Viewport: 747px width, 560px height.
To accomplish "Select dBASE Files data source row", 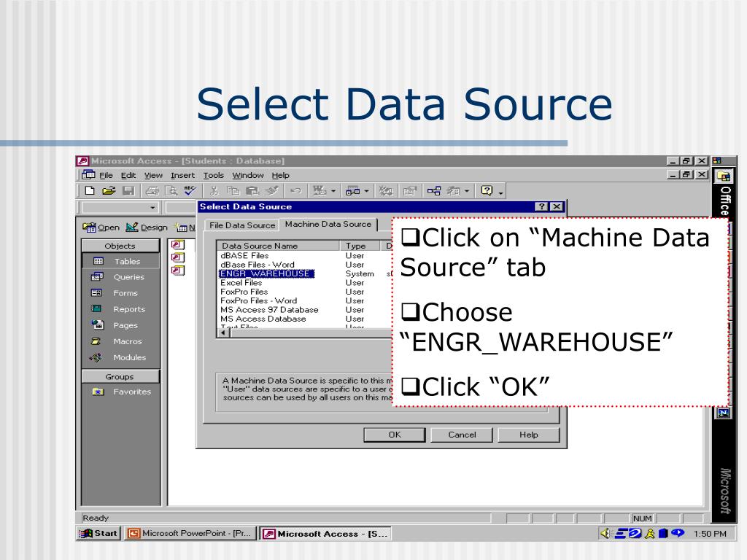I will pyautogui.click(x=244, y=256).
